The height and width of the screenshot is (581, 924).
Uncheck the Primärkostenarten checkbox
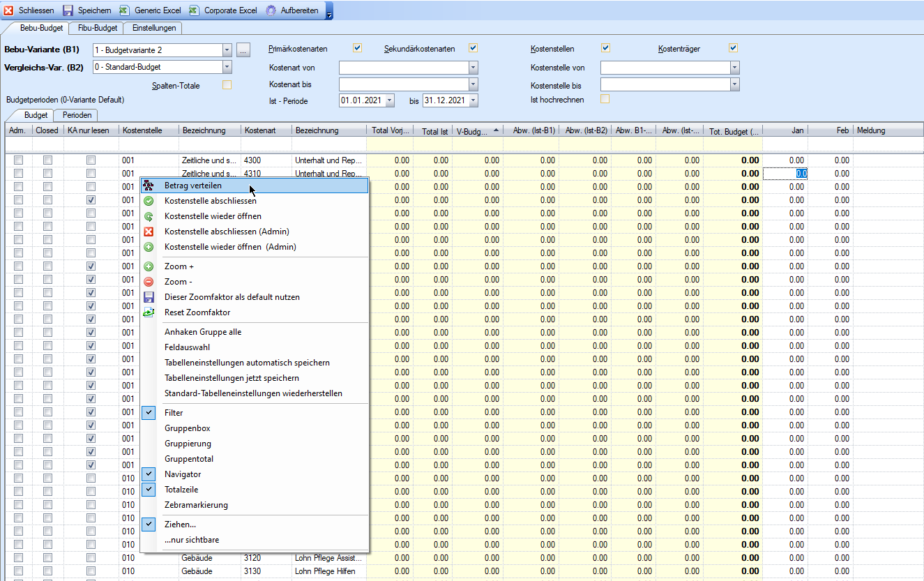click(358, 48)
